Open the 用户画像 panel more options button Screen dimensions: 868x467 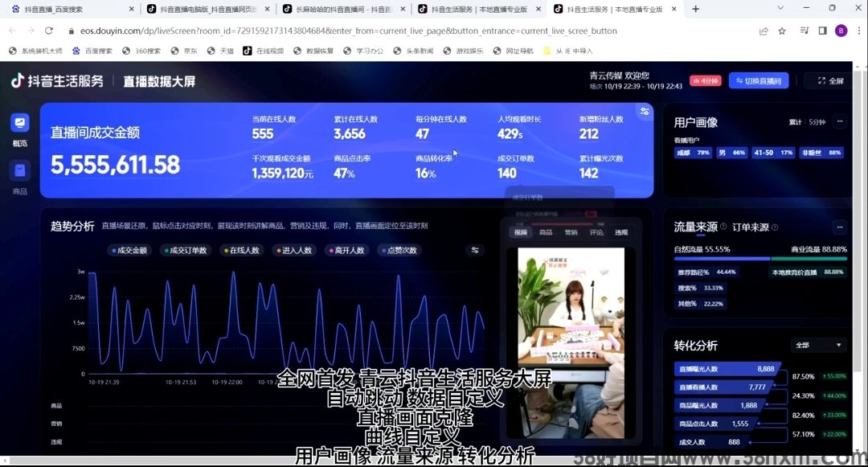tap(840, 121)
